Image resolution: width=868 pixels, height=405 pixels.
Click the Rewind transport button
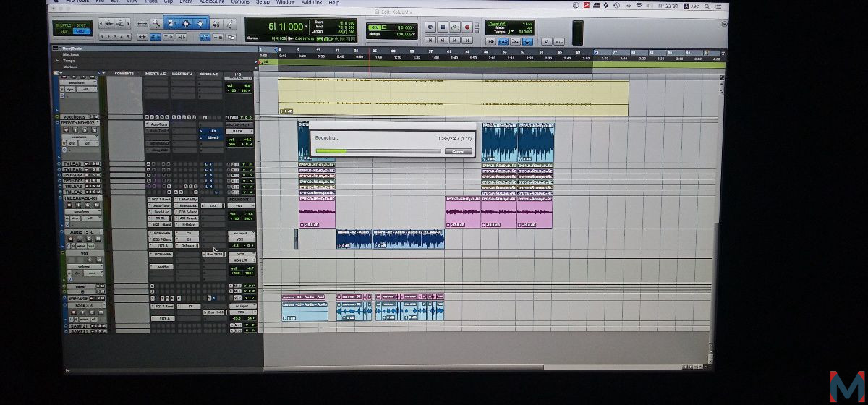click(x=443, y=40)
